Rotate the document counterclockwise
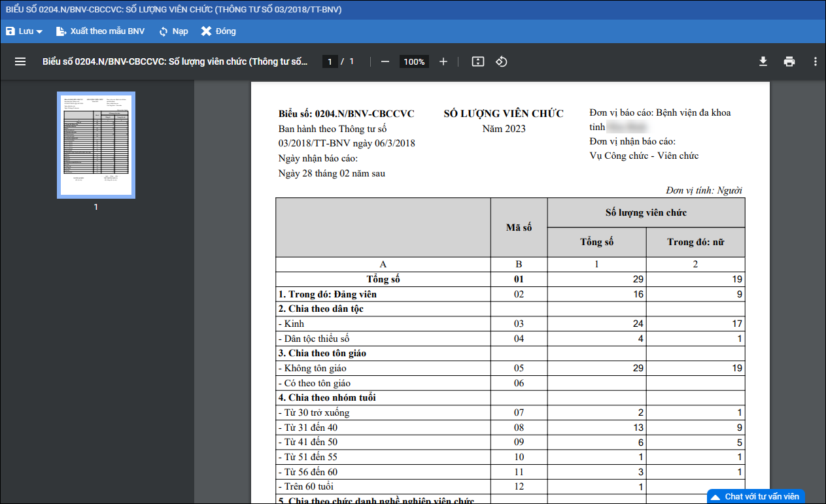Viewport: 826px width, 504px height. tap(502, 61)
